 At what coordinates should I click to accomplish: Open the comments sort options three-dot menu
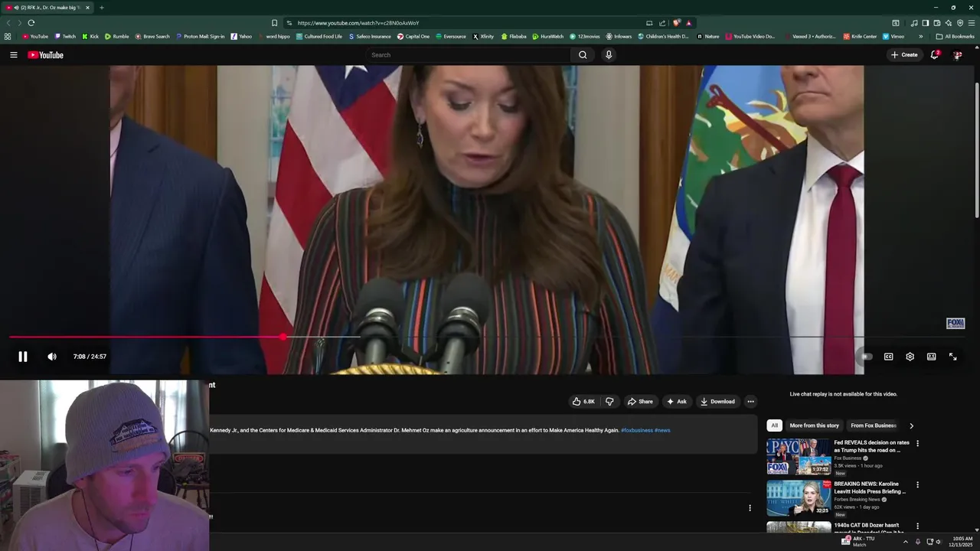tap(750, 508)
